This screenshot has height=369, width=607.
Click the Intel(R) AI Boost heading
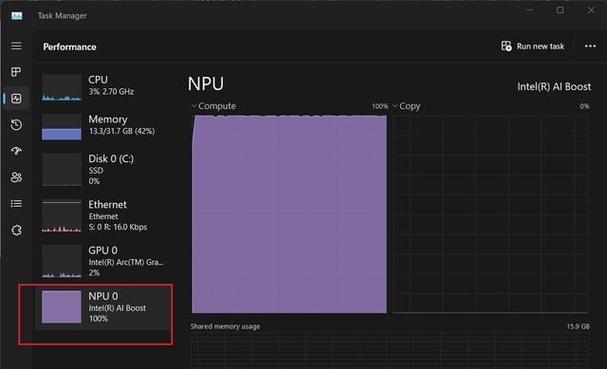(554, 86)
